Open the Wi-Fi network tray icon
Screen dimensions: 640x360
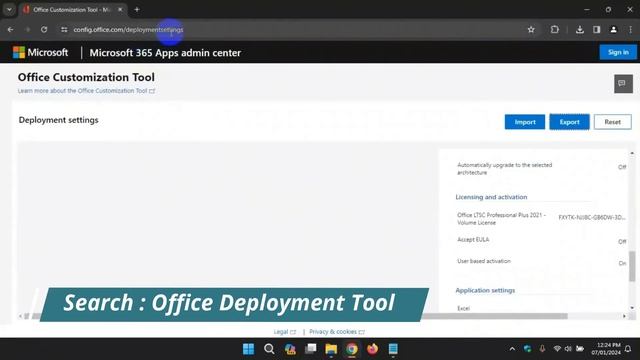[557, 349]
